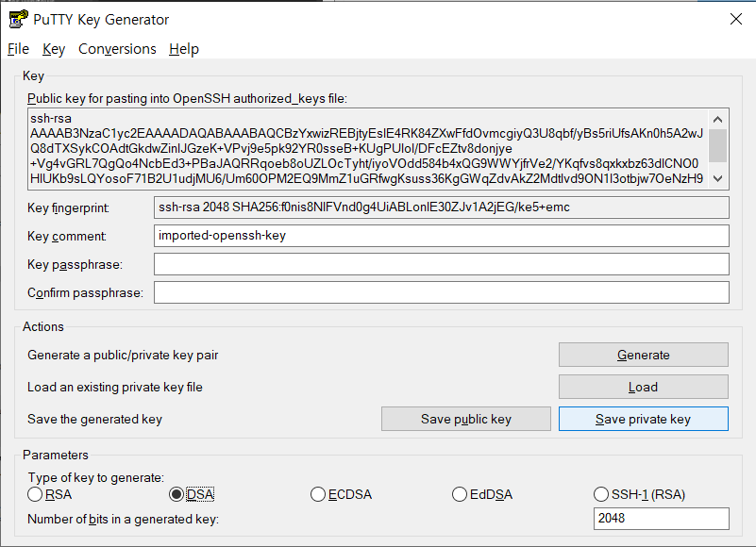756x547 pixels.
Task: Click 'Save the generated key' text
Action: point(94,420)
